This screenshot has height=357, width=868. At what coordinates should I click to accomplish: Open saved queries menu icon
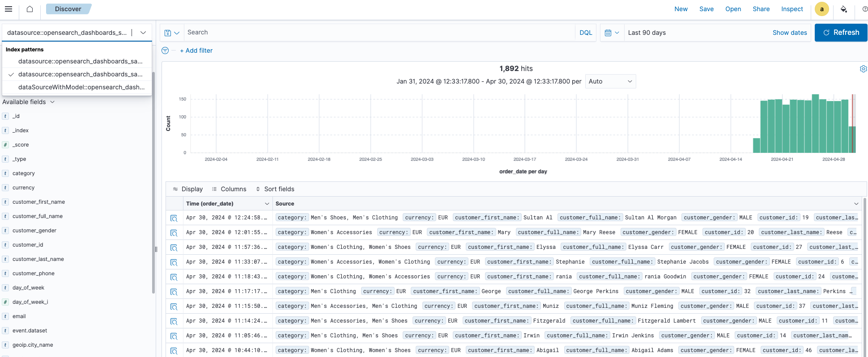tap(172, 33)
